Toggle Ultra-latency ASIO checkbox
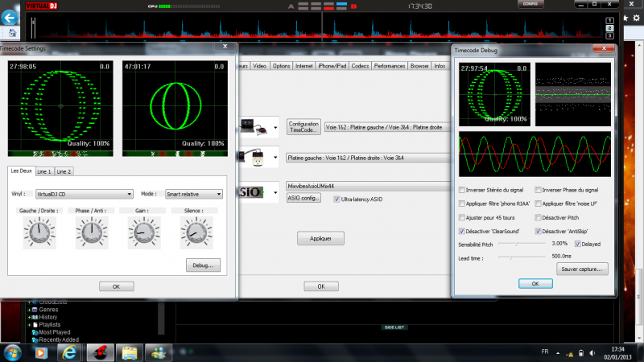Screen dimensions: 644x362 [x=336, y=198]
